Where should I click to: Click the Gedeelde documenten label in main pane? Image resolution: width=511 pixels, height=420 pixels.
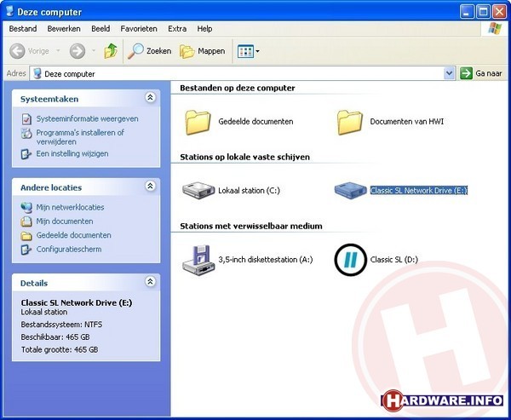coord(255,121)
